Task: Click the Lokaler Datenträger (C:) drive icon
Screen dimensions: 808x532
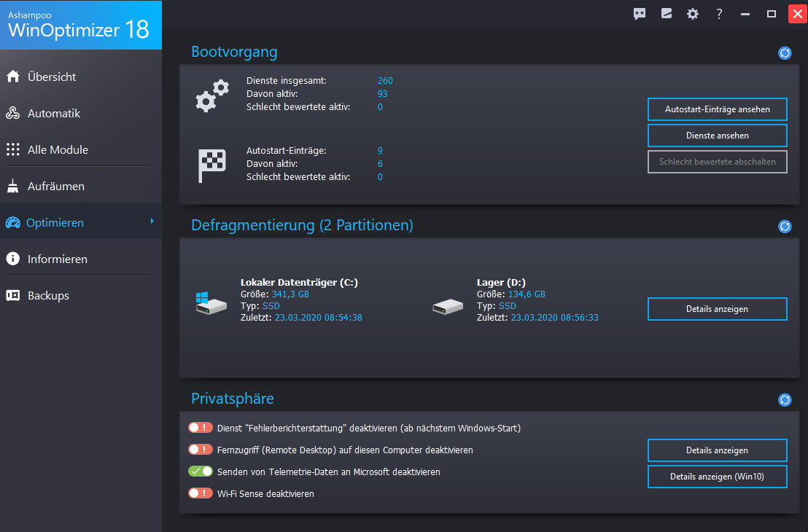Action: click(x=211, y=302)
